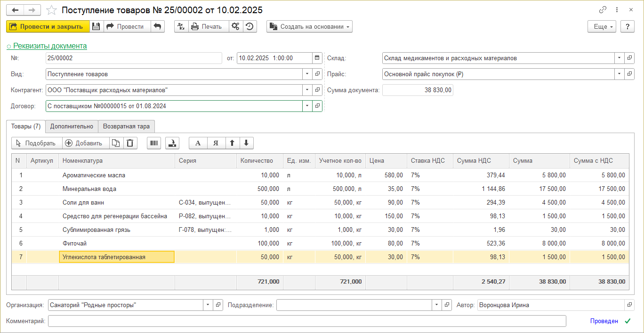
Task: Switch to the Дополнительно tab
Action: (72, 127)
